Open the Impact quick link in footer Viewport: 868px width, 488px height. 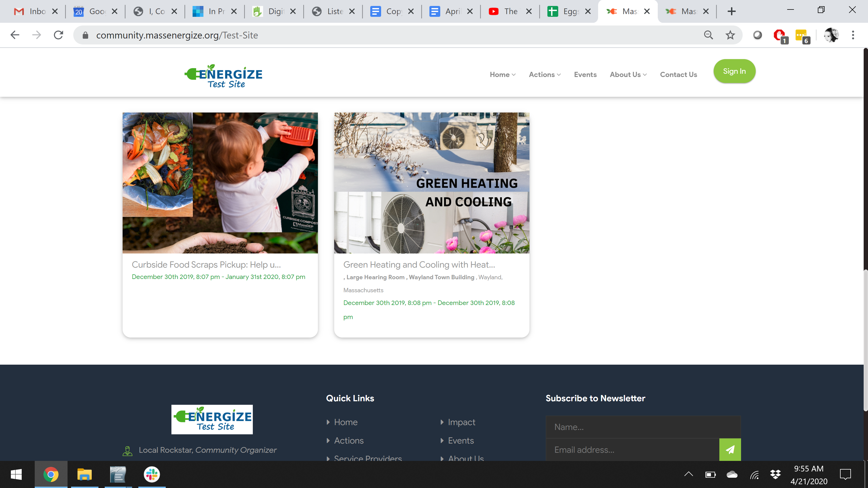tap(461, 422)
